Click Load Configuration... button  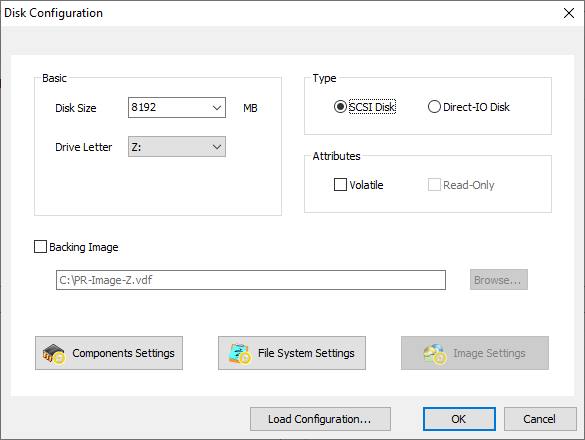click(320, 419)
